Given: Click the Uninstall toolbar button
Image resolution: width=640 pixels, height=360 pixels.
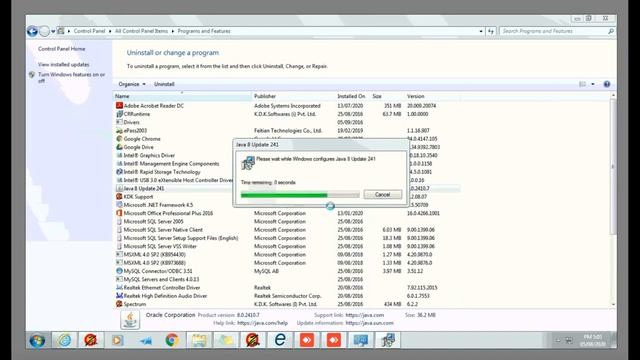Looking at the screenshot, I should pyautogui.click(x=164, y=84).
